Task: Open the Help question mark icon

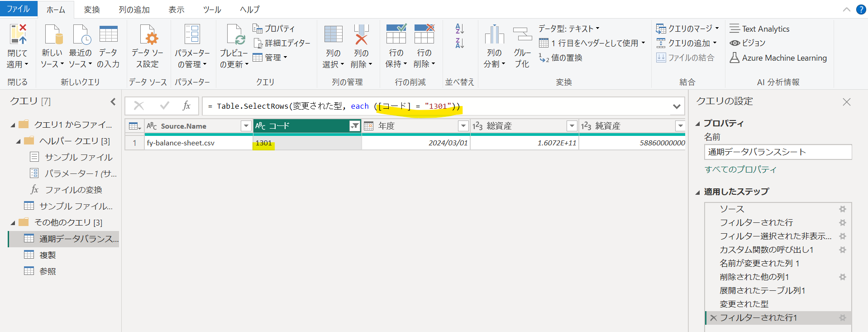Action: (x=861, y=10)
